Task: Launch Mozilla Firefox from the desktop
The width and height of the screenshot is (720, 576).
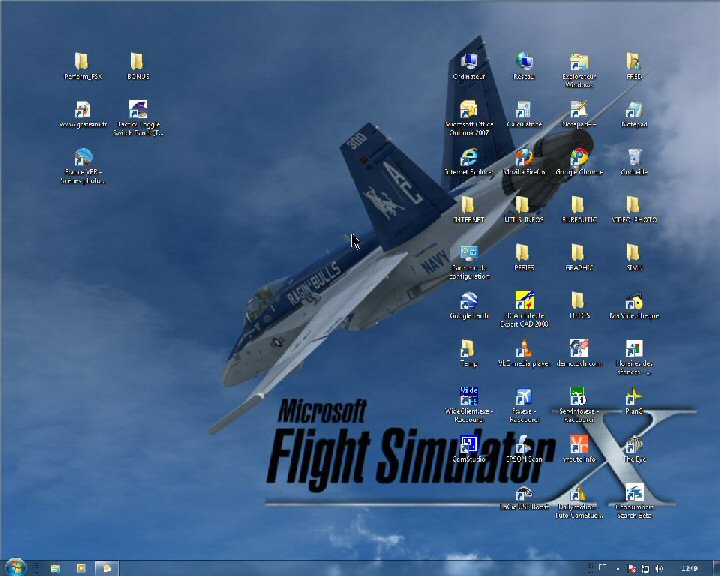Action: [x=524, y=162]
